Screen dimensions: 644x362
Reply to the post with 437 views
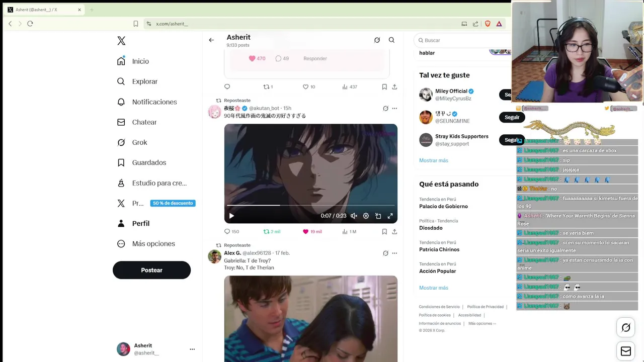point(227,86)
